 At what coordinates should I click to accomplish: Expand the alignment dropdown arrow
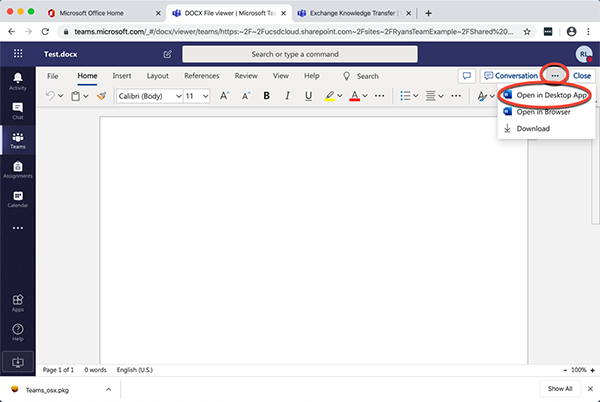tap(441, 96)
